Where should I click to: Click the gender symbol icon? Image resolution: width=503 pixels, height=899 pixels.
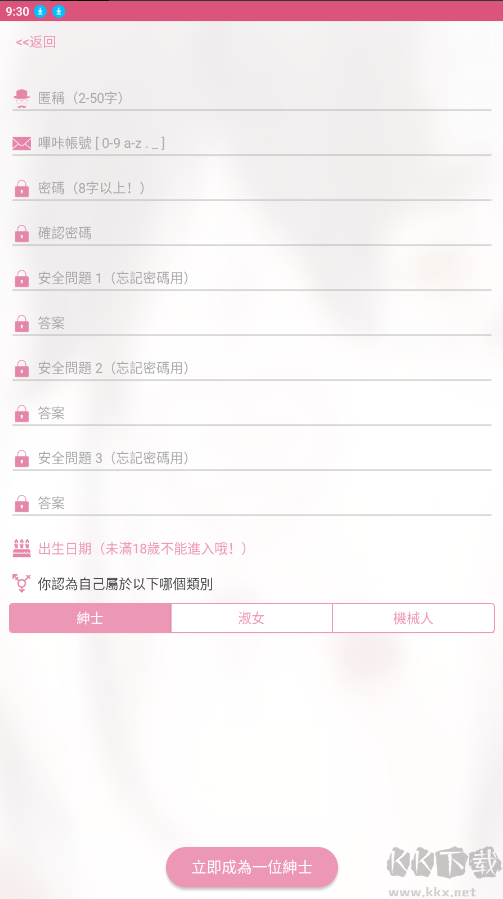21,583
